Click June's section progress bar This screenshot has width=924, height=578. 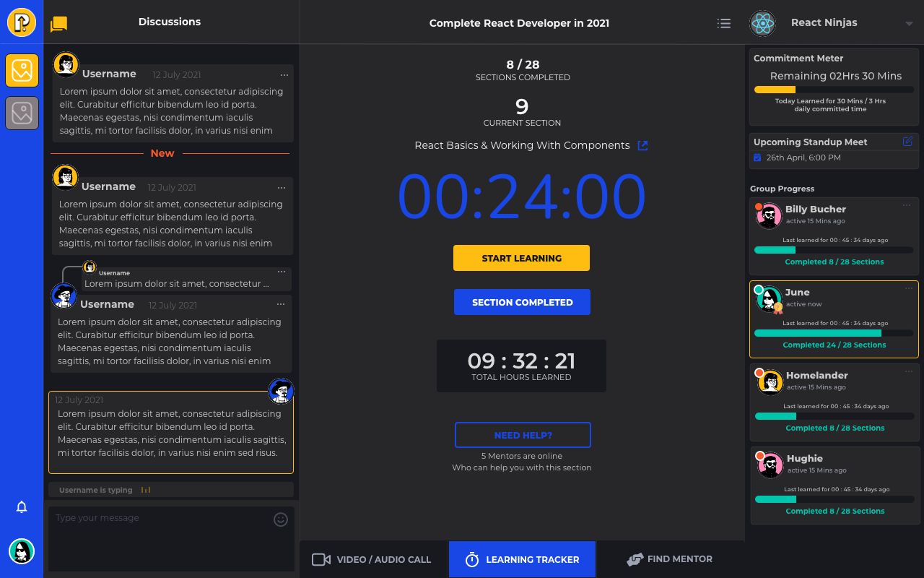coord(834,333)
